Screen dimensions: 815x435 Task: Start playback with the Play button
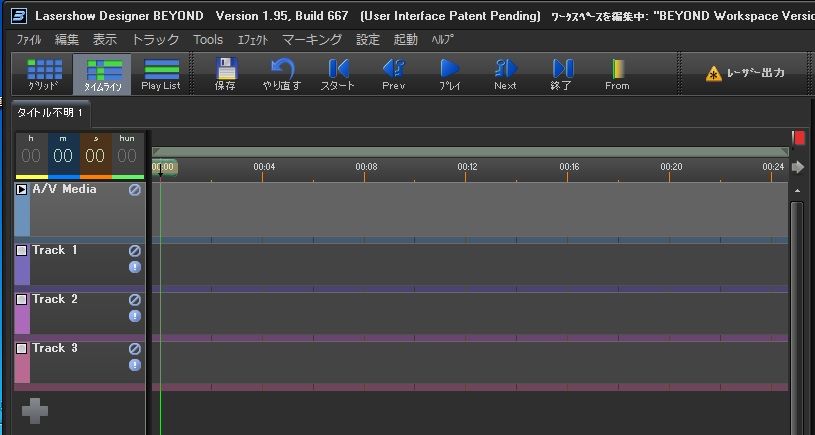450,74
